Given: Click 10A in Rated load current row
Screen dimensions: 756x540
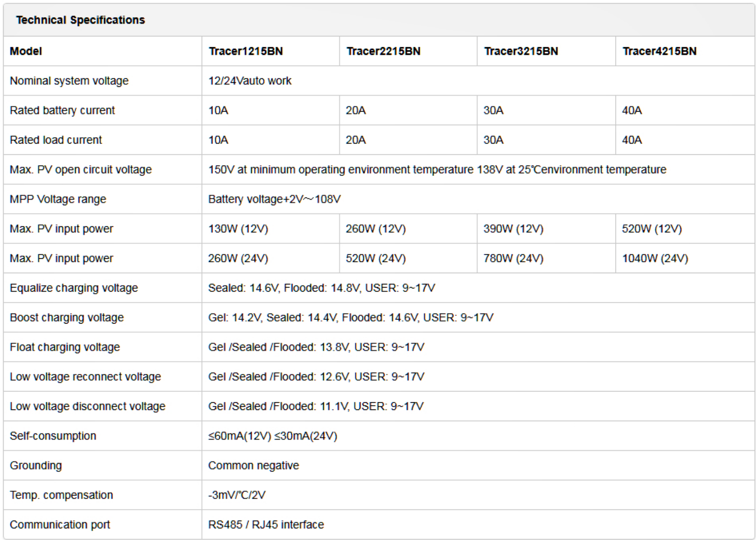Looking at the screenshot, I should pyautogui.click(x=218, y=140).
